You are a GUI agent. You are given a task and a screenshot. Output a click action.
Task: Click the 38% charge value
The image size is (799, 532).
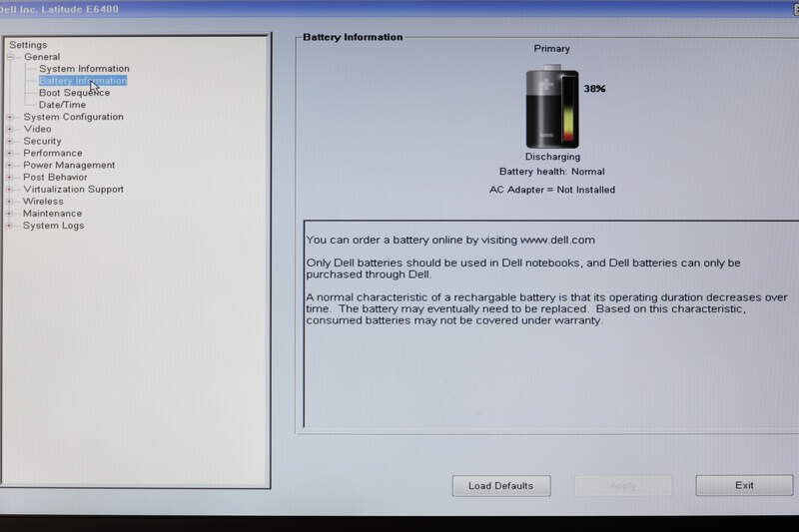tap(594, 89)
